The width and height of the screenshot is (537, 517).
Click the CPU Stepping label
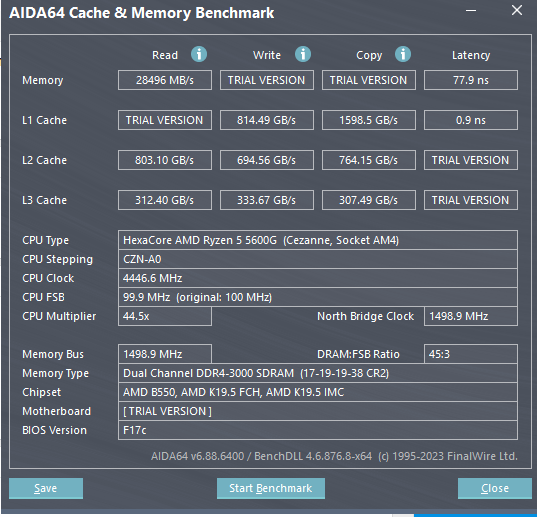(x=58, y=260)
